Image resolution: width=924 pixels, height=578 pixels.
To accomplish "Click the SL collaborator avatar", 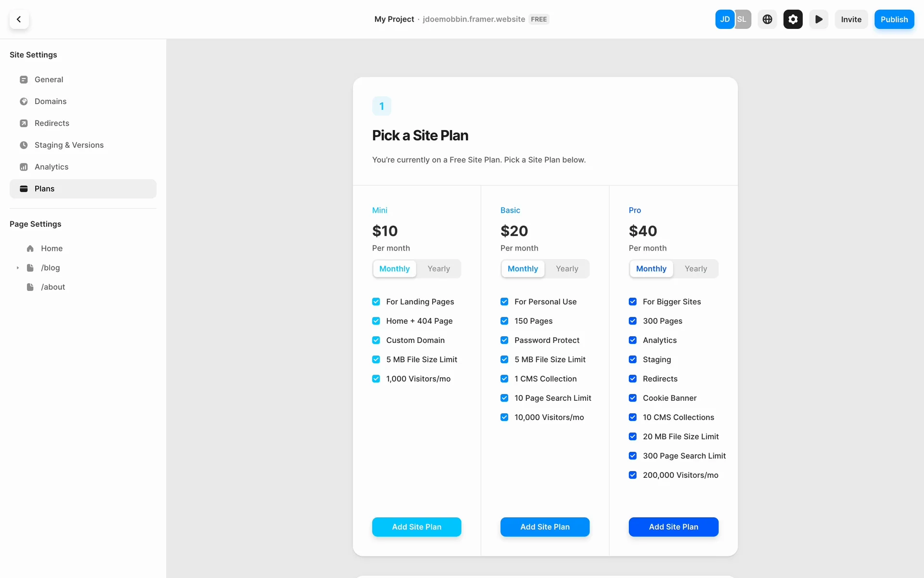I will (743, 19).
